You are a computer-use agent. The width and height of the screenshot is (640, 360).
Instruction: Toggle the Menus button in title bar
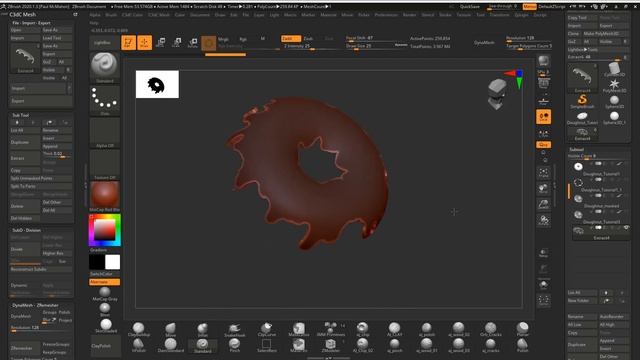[x=529, y=7]
